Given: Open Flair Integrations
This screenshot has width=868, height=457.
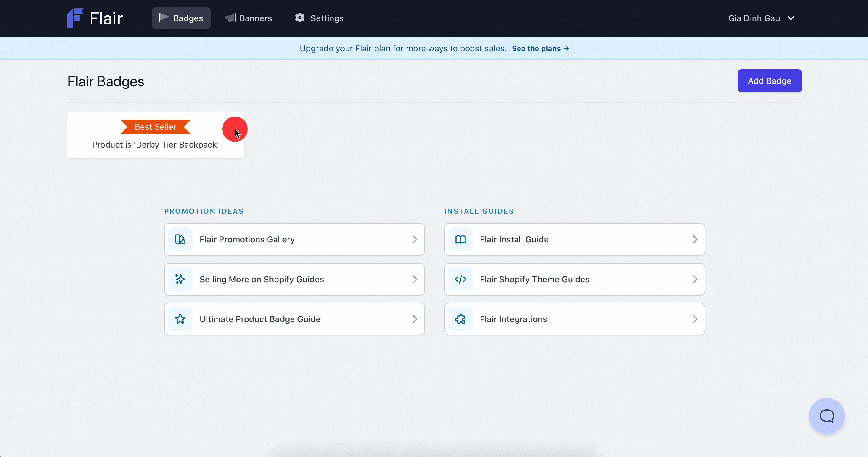Looking at the screenshot, I should [x=574, y=319].
